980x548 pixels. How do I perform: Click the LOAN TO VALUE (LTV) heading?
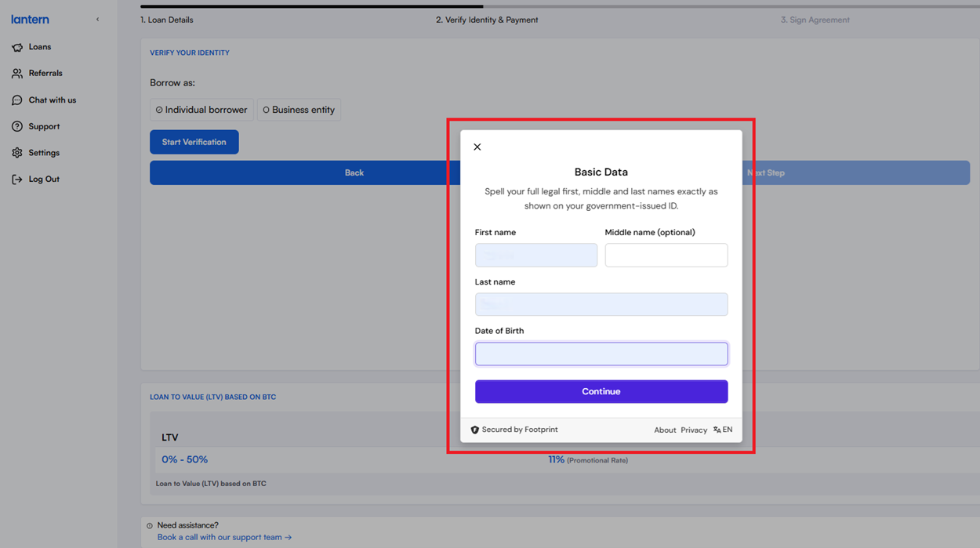[x=213, y=397]
